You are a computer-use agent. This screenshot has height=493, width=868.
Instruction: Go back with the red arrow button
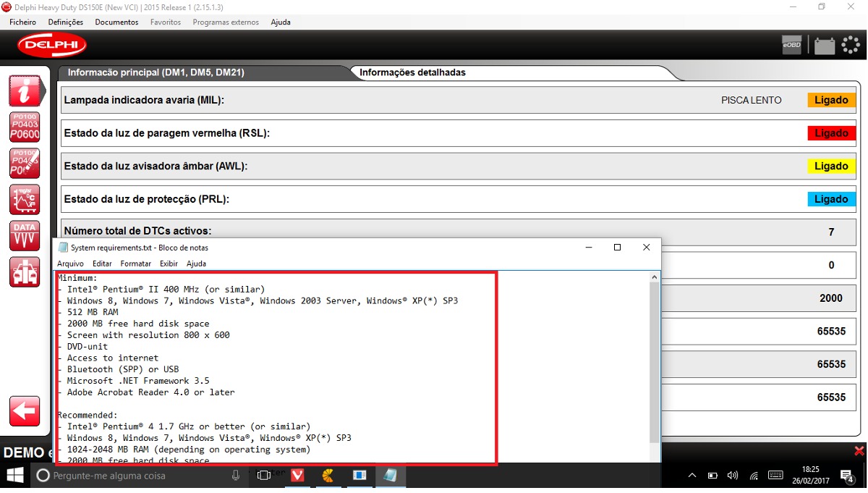25,411
